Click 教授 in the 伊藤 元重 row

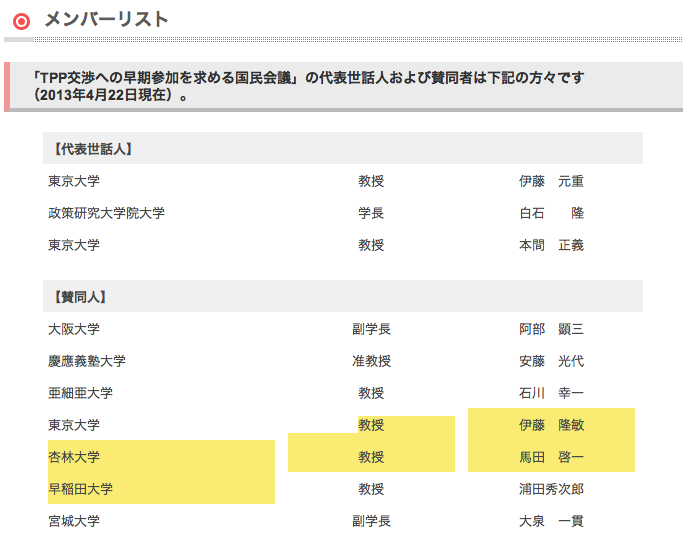pyautogui.click(x=371, y=181)
